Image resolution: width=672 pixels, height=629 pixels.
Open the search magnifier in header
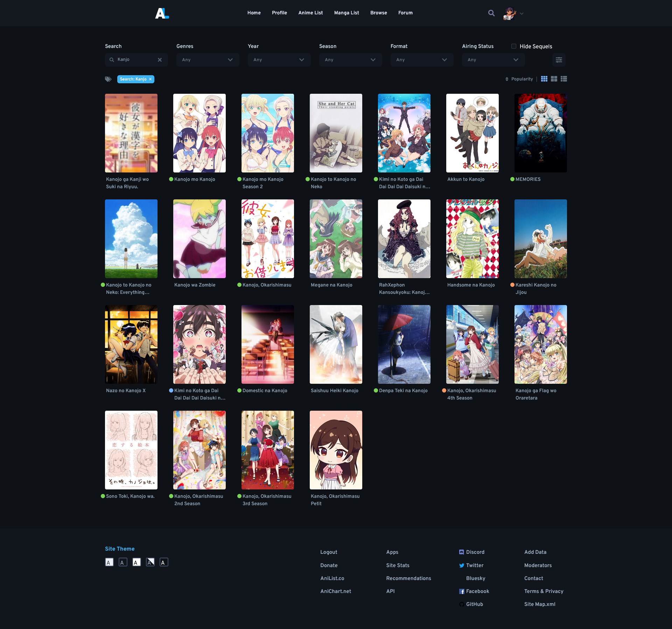pos(491,13)
